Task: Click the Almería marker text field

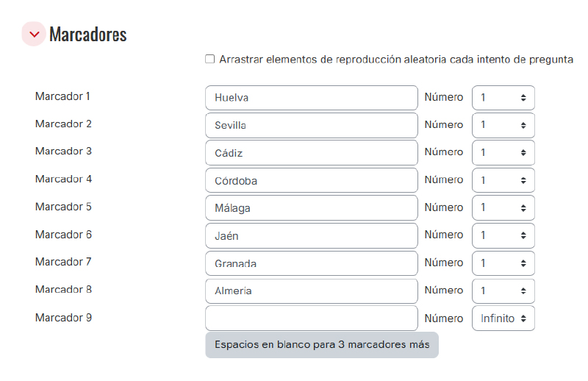Action: coord(311,291)
